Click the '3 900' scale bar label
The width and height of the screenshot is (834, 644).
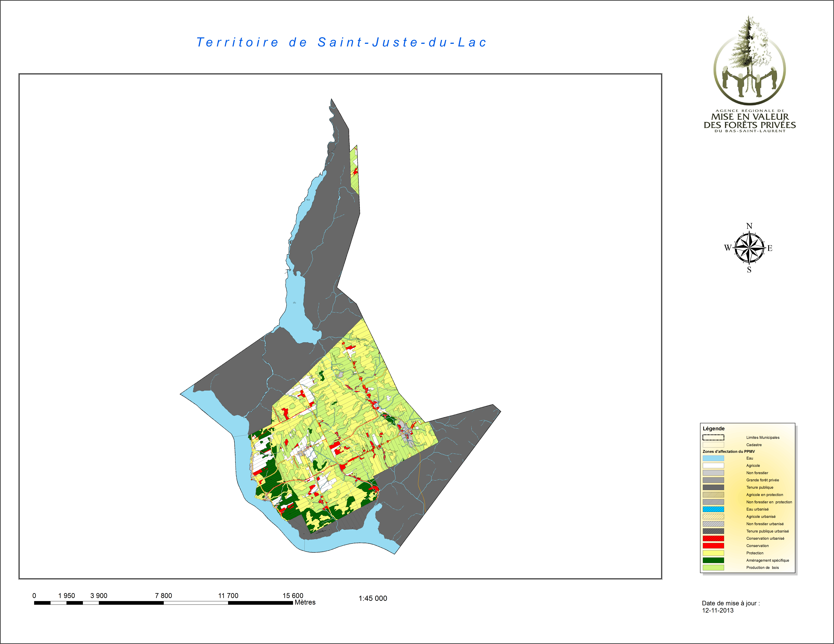[99, 596]
